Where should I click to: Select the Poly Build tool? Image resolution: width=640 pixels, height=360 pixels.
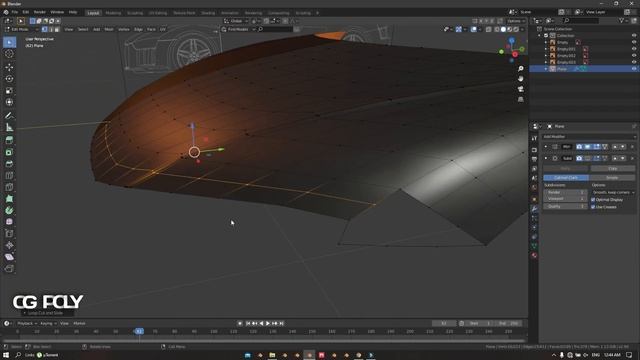click(9, 199)
